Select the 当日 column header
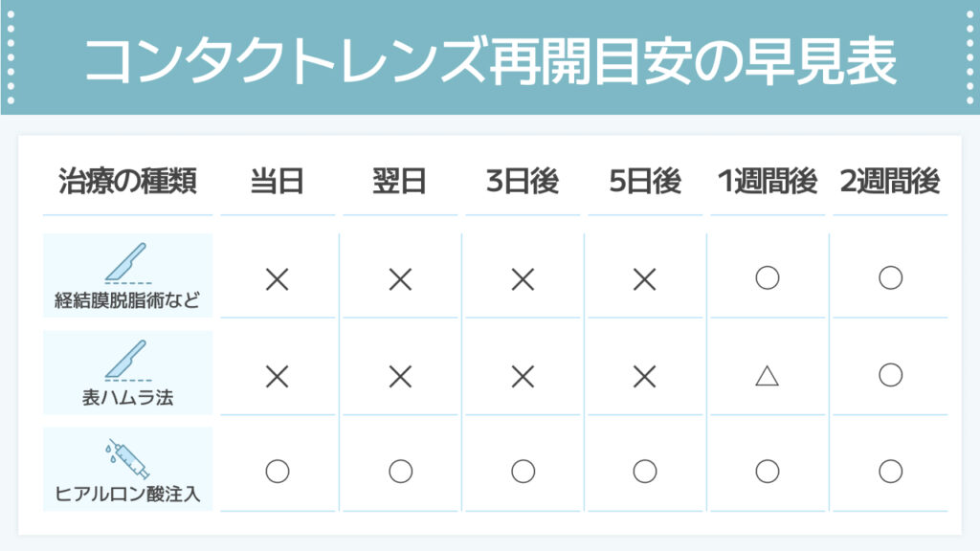The height and width of the screenshot is (551, 980). coord(277,181)
